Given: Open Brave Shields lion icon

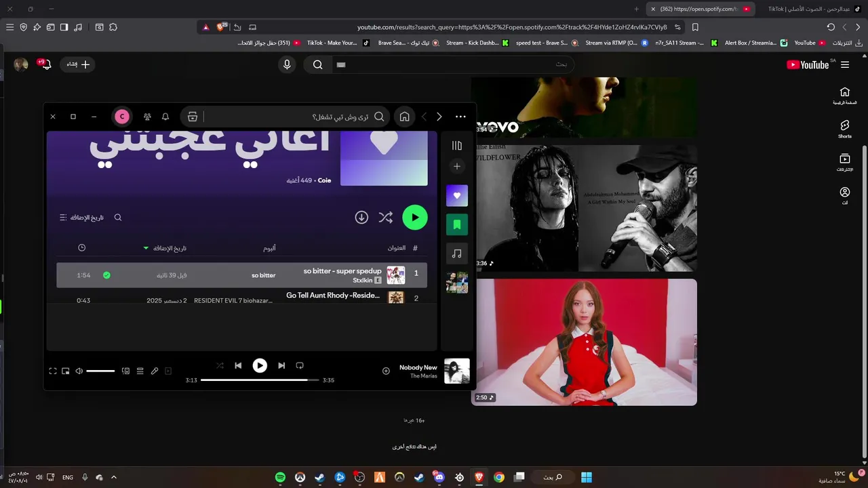Looking at the screenshot, I should click(x=220, y=27).
